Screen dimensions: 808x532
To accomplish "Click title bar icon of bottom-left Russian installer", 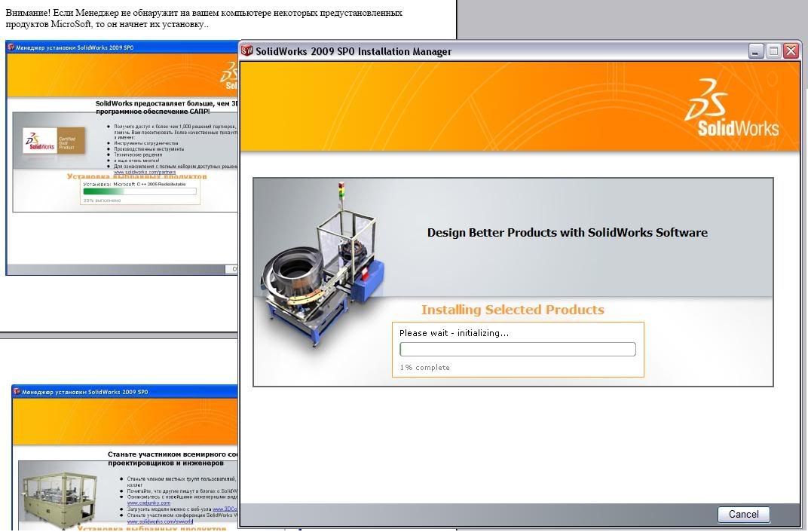I will coord(17,392).
